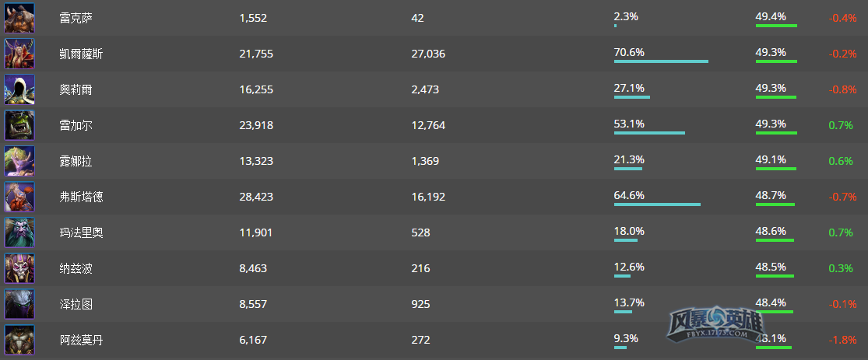Open the 露娜拉 hero portrait icon
868x360 pixels.
click(x=19, y=161)
